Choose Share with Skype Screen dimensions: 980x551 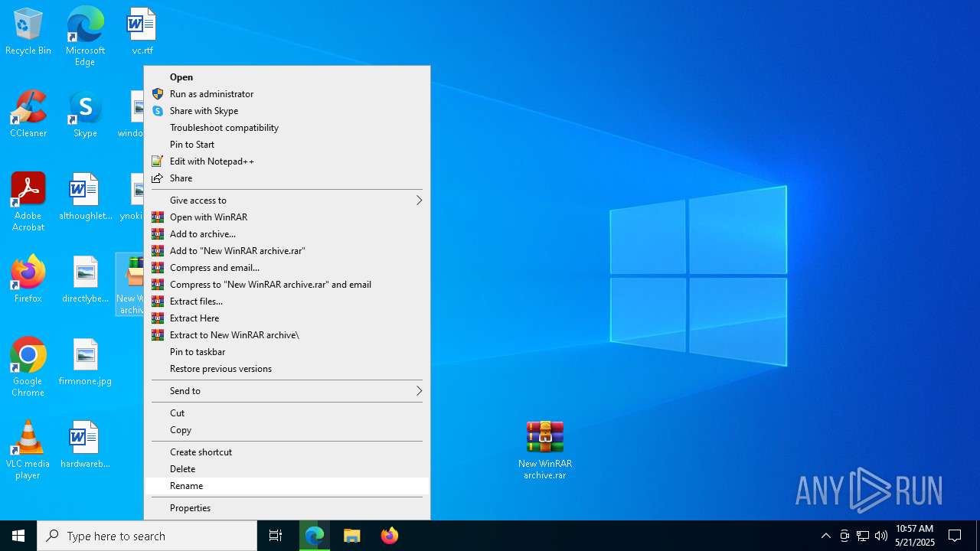click(287, 111)
